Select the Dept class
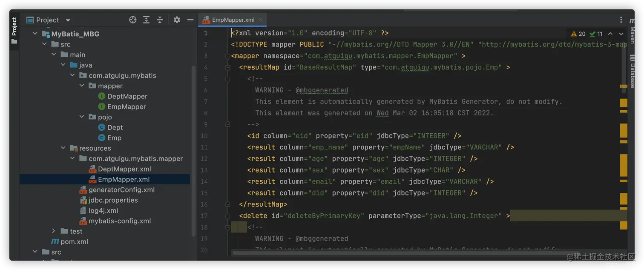 (x=115, y=127)
